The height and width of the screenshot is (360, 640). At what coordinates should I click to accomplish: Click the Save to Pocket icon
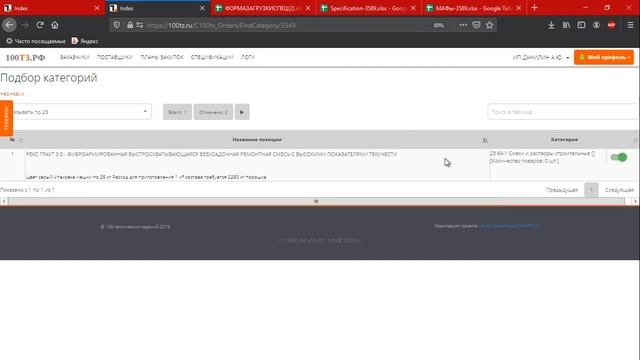476,25
